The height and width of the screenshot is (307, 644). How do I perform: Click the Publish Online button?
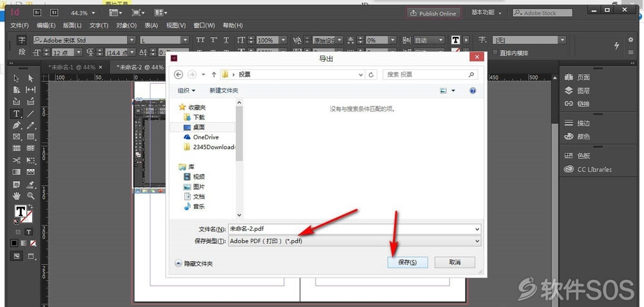point(433,13)
